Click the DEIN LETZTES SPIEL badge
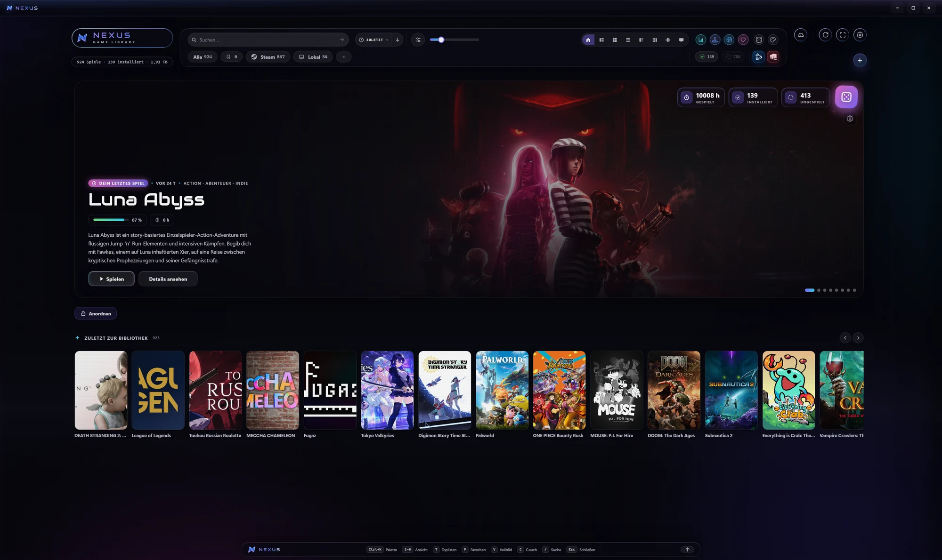 coord(118,184)
